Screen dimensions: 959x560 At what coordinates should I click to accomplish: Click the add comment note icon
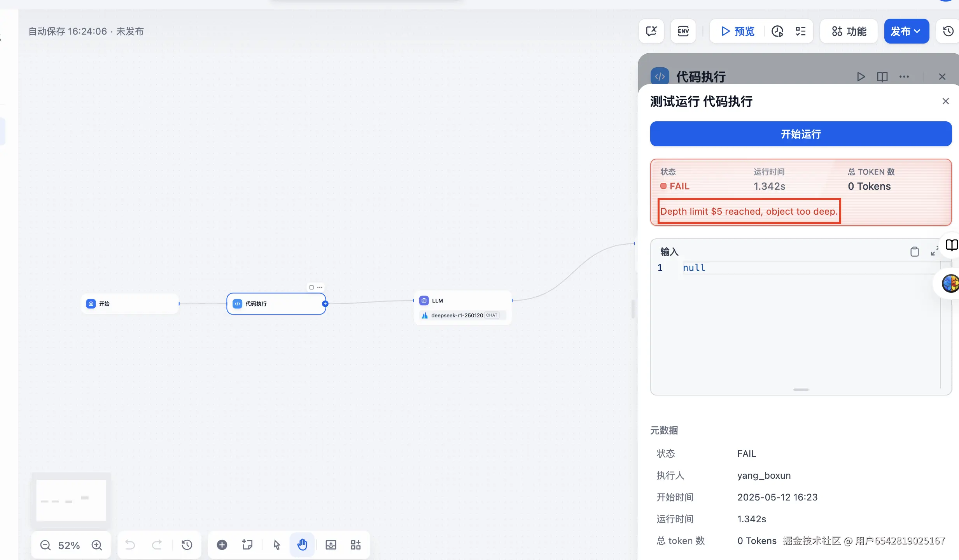(x=247, y=544)
